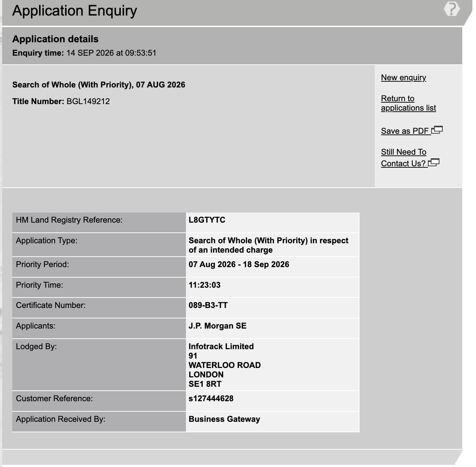Click the Infotrack Limited lodged-by name
The image size is (476, 467).
[x=221, y=346]
